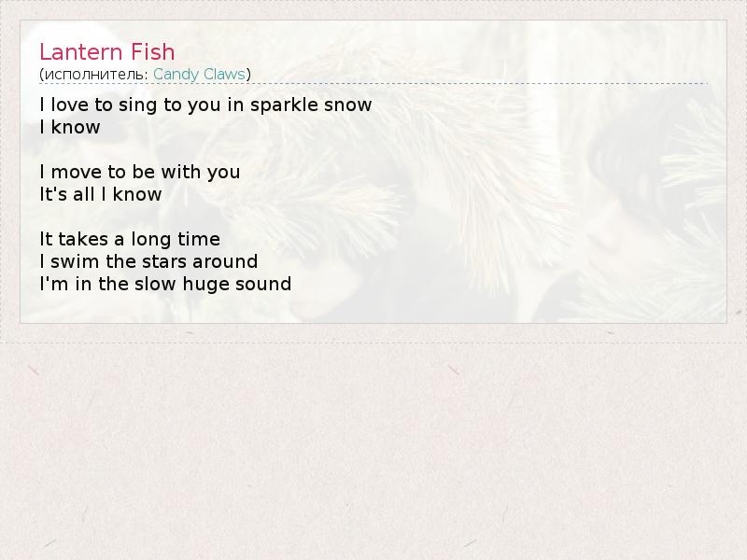Click the word 'Claws' in the artist name
Image resolution: width=747 pixels, height=560 pixels.
[224, 75]
